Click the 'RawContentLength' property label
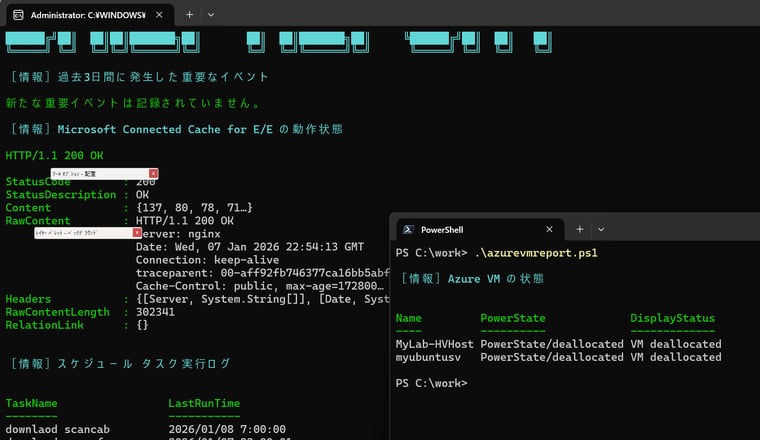The image size is (760, 440). click(x=57, y=312)
